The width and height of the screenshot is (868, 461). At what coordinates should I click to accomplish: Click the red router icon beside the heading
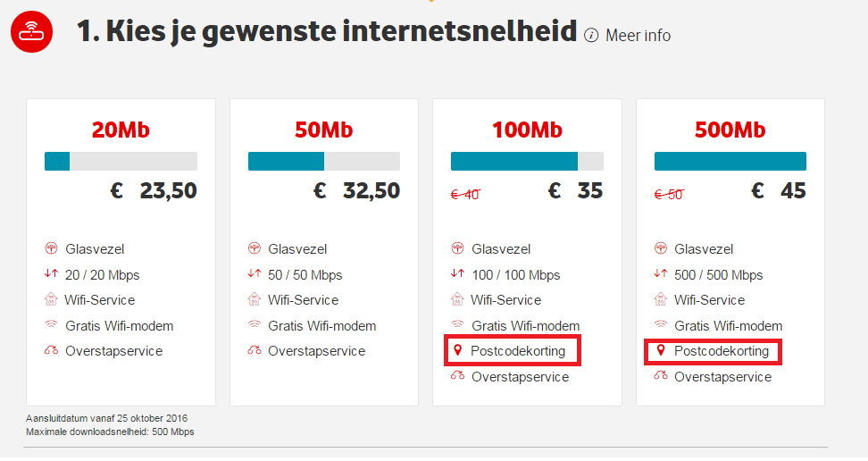click(31, 33)
